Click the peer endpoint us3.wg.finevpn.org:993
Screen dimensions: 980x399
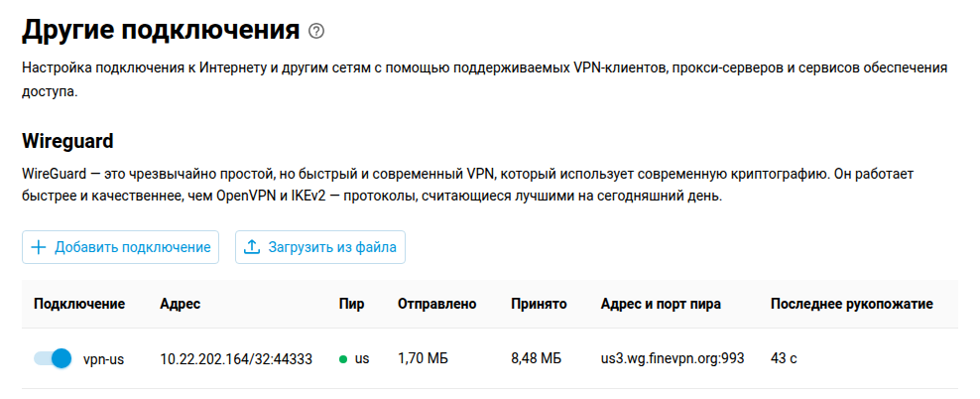pyautogui.click(x=673, y=359)
